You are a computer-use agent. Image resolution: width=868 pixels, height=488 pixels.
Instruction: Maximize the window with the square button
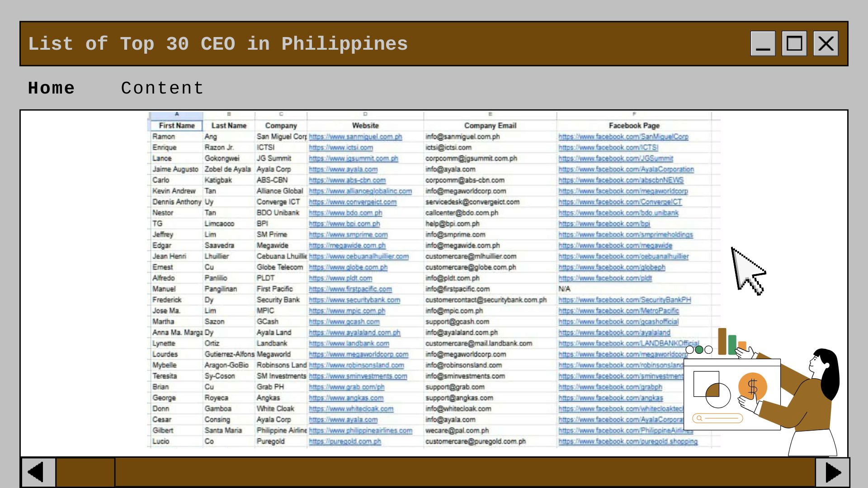[794, 44]
